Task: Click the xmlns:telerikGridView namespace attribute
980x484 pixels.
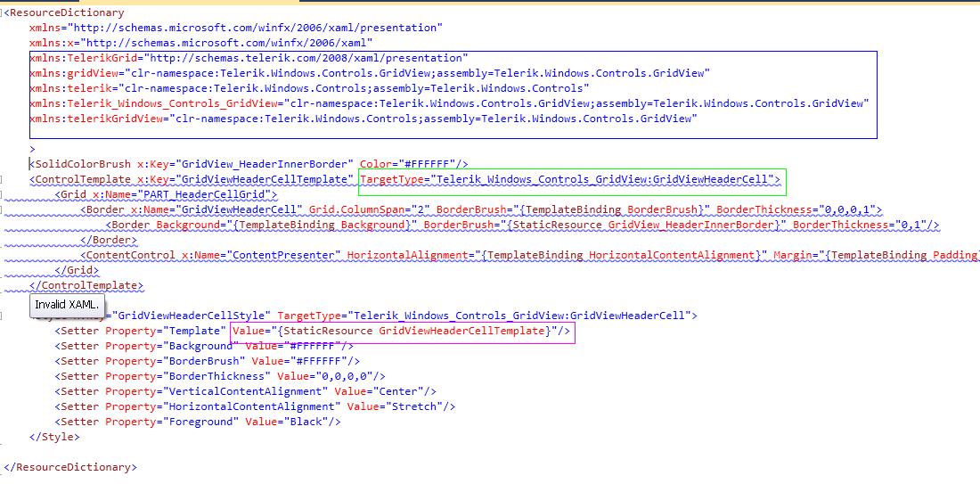Action: tap(363, 119)
